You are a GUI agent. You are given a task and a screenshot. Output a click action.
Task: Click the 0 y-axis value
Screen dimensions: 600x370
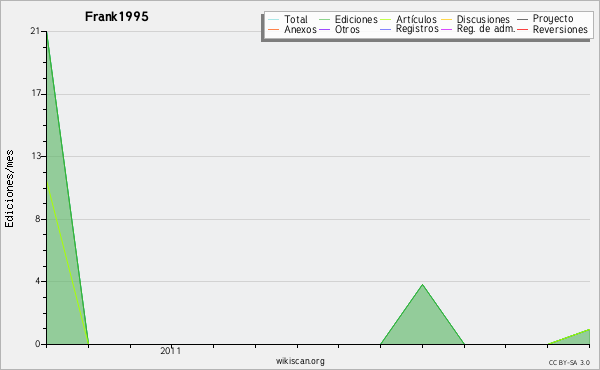click(x=38, y=344)
